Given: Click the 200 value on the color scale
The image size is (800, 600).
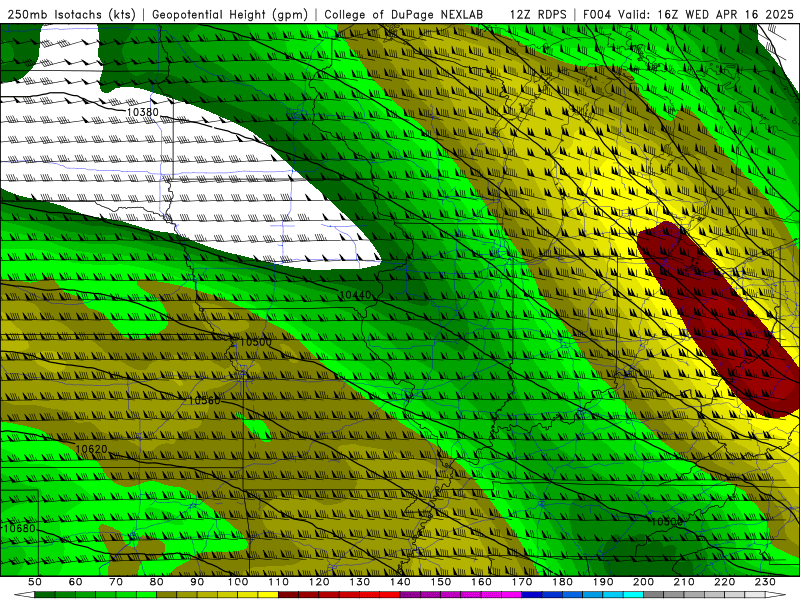Looking at the screenshot, I should click(x=643, y=582).
